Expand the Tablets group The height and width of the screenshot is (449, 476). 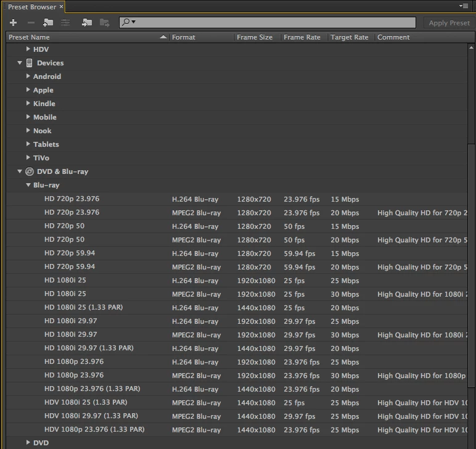28,144
